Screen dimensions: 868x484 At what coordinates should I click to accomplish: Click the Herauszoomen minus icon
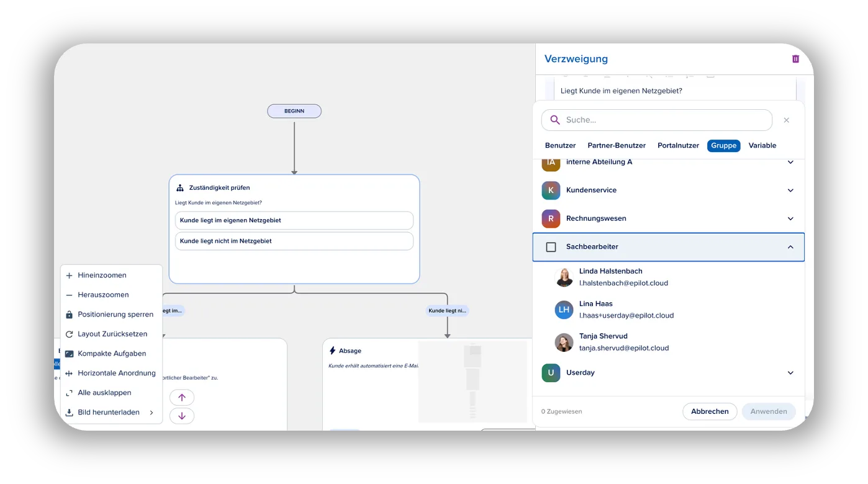tap(70, 295)
